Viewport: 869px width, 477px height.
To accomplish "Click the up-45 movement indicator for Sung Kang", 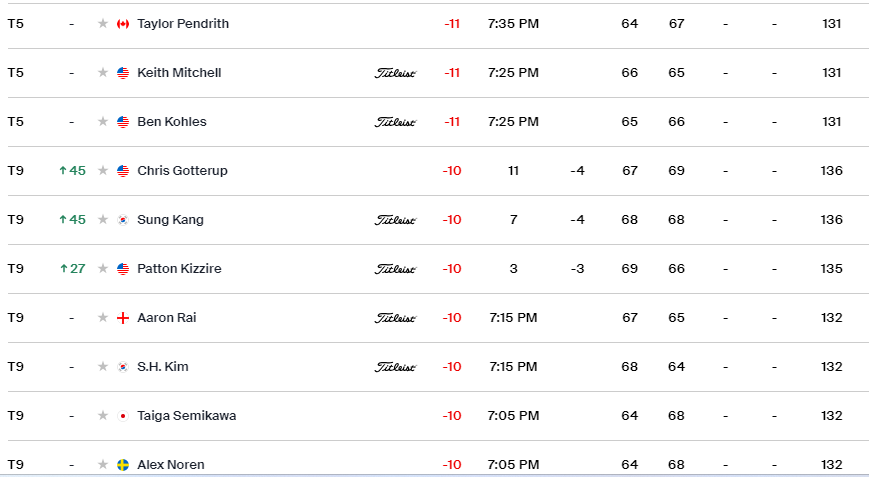I will pyautogui.click(x=72, y=220).
